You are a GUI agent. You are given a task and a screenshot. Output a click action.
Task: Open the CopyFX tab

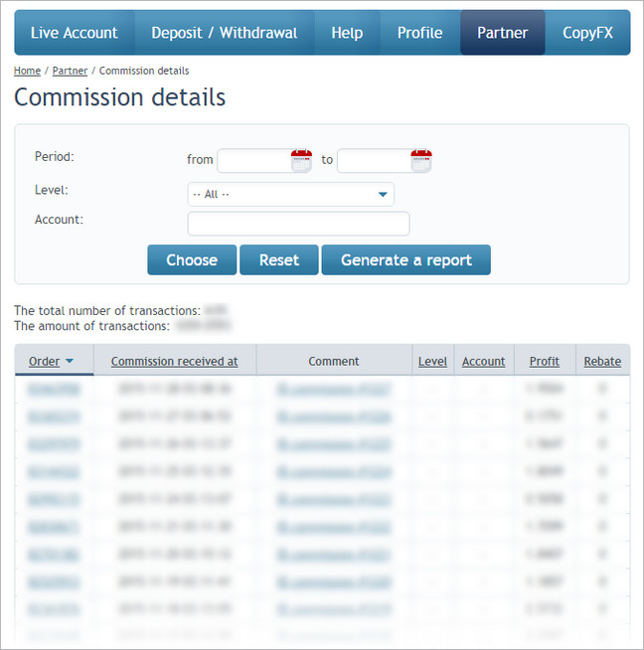pyautogui.click(x=587, y=33)
